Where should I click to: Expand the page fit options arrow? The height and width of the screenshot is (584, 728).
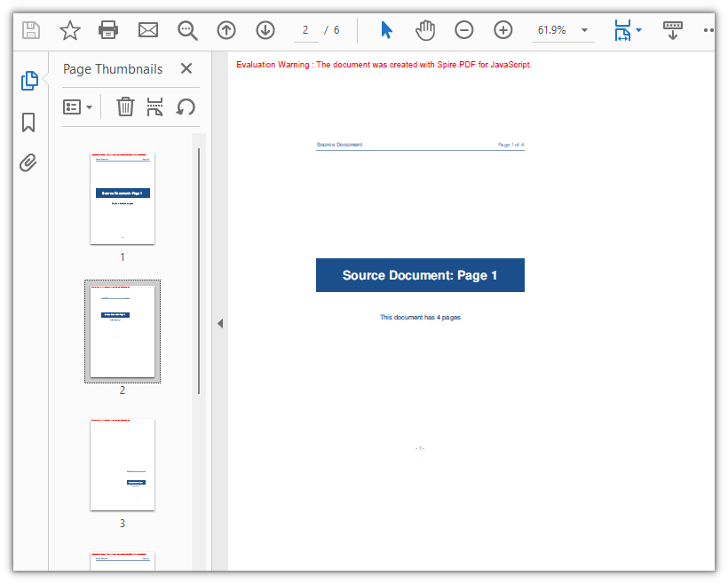click(x=639, y=30)
